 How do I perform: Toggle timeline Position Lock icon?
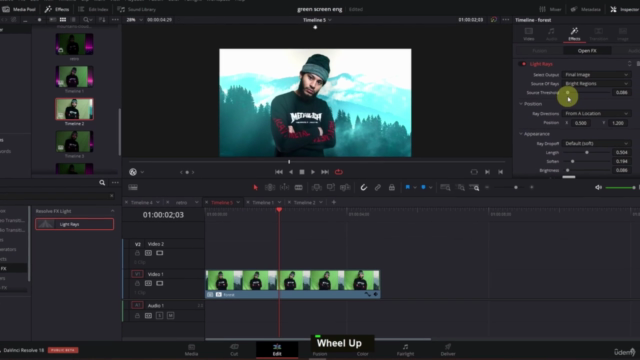point(391,187)
